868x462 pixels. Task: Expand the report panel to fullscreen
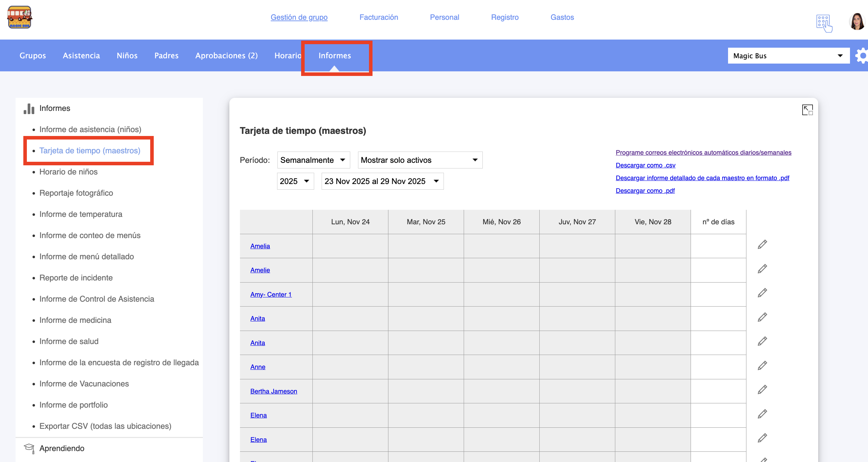point(807,110)
